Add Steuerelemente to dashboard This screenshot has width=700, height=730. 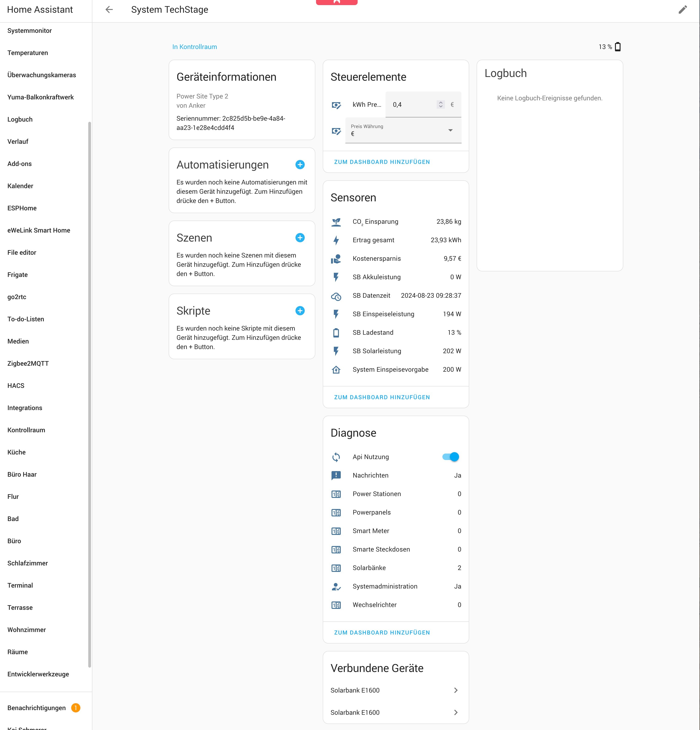pos(382,162)
